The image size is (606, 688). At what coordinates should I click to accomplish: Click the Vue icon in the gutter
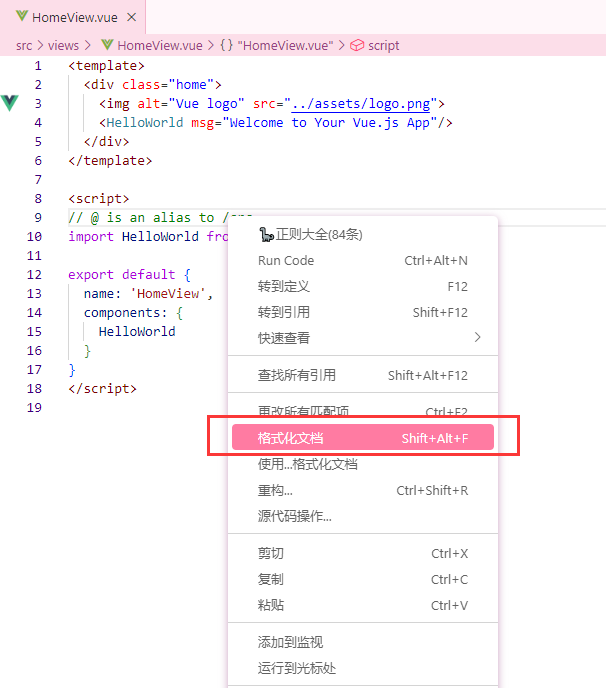[x=11, y=103]
